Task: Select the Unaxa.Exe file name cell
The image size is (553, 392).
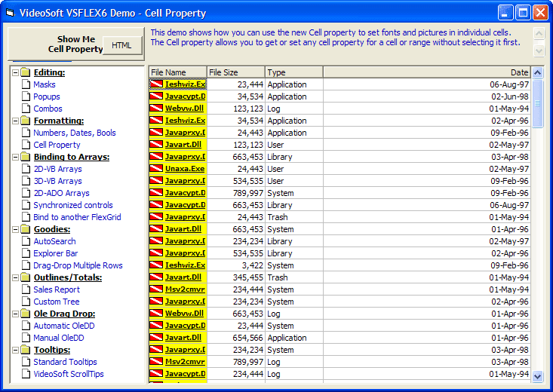Action: [178, 169]
